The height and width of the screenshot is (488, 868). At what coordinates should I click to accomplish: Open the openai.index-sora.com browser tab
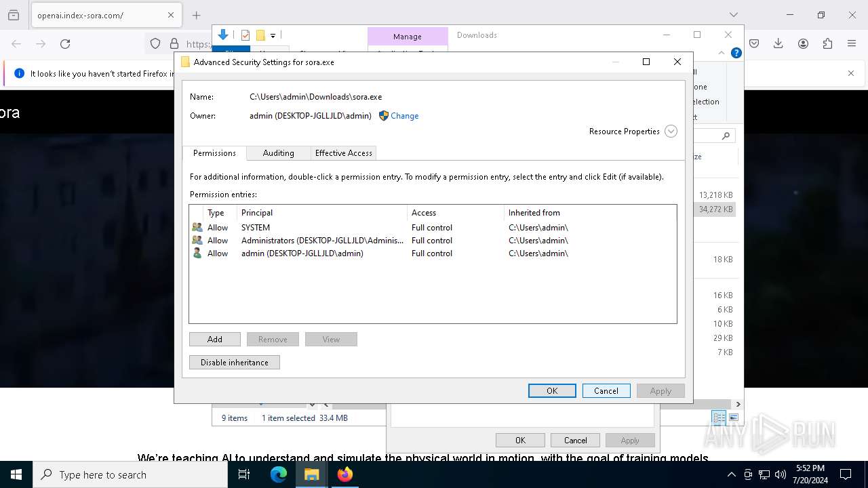pos(105,15)
